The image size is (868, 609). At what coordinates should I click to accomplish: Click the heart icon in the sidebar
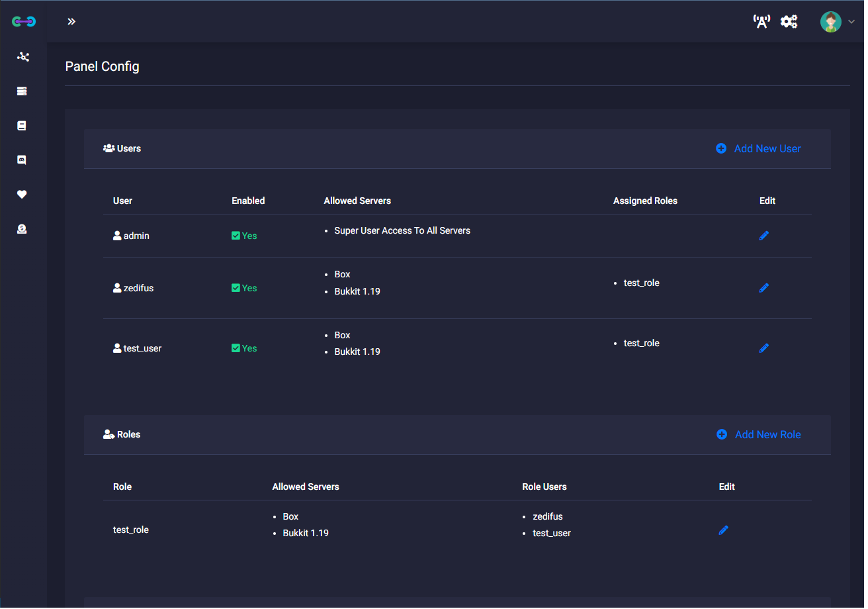pos(22,195)
